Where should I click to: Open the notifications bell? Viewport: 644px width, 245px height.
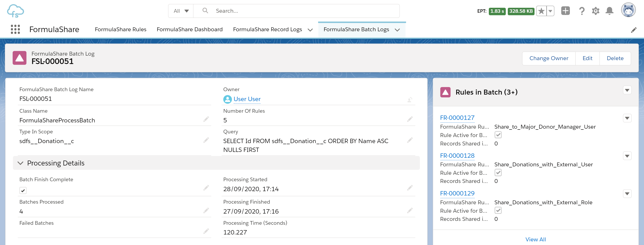(x=609, y=11)
